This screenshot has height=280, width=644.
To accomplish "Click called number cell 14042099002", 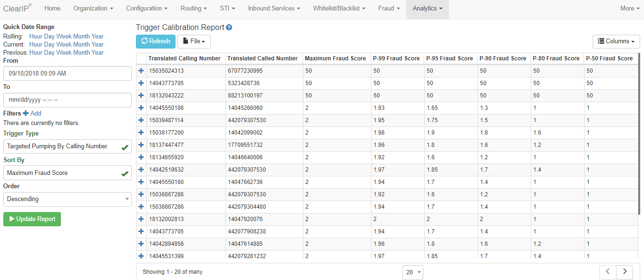I will pos(264,133).
